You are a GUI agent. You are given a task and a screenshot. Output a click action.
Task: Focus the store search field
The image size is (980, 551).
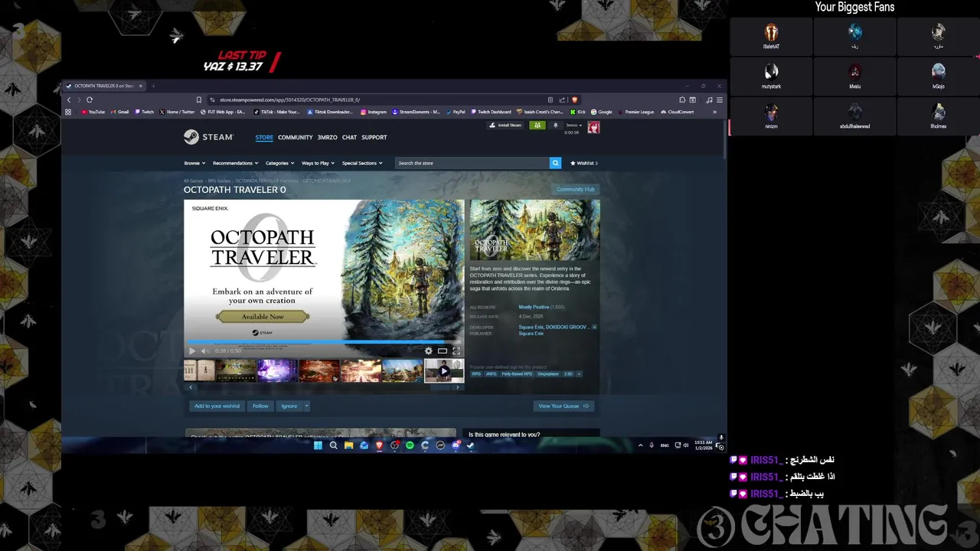(x=472, y=163)
